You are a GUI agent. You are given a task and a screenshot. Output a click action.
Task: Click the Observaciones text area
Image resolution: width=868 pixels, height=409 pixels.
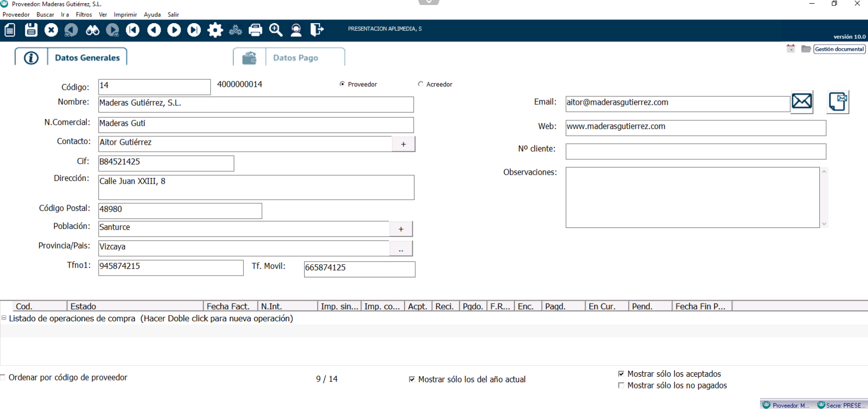(692, 197)
